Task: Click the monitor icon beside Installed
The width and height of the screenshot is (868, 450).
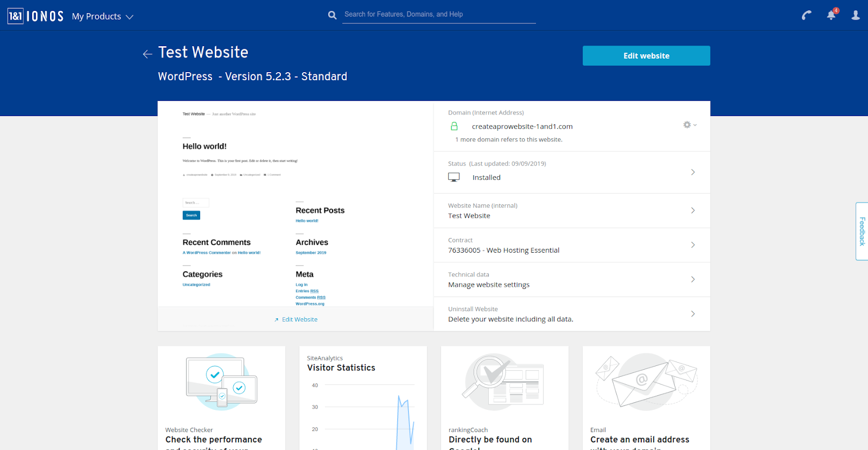Action: coord(454,177)
